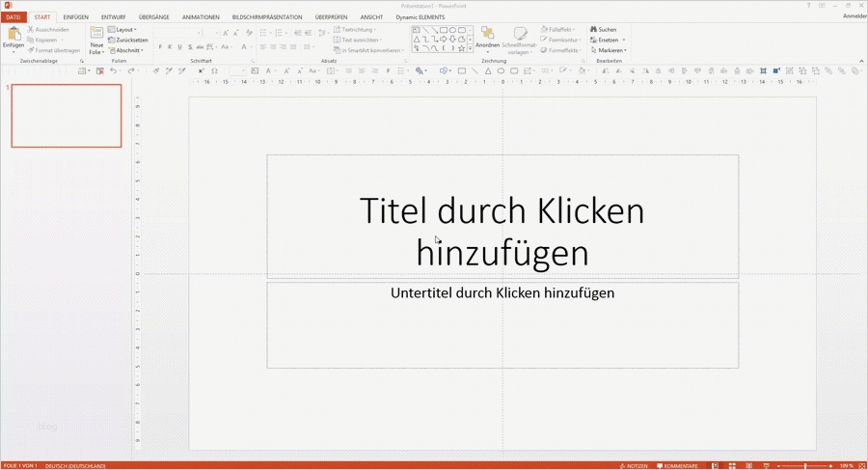Open the Abschnitt dropdown

pos(126,50)
